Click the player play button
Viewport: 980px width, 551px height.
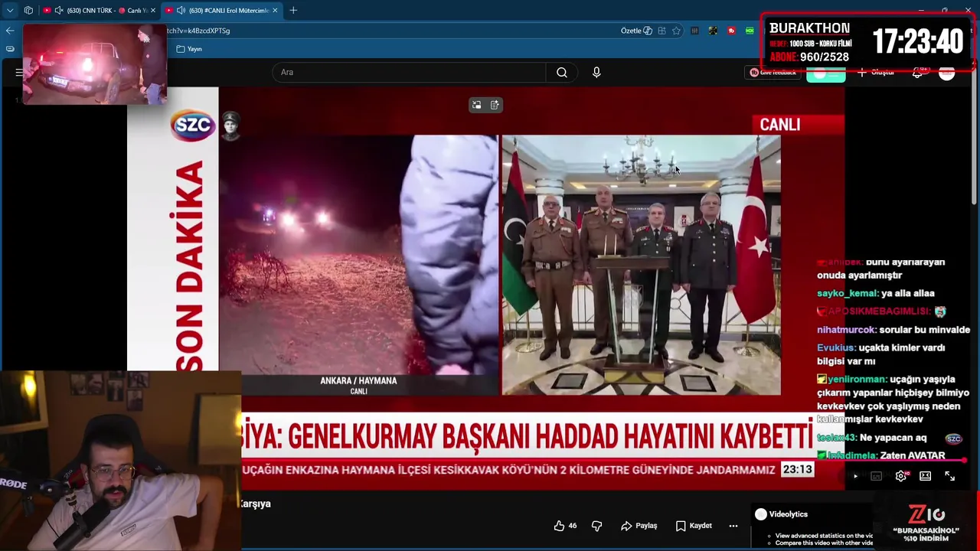click(855, 476)
